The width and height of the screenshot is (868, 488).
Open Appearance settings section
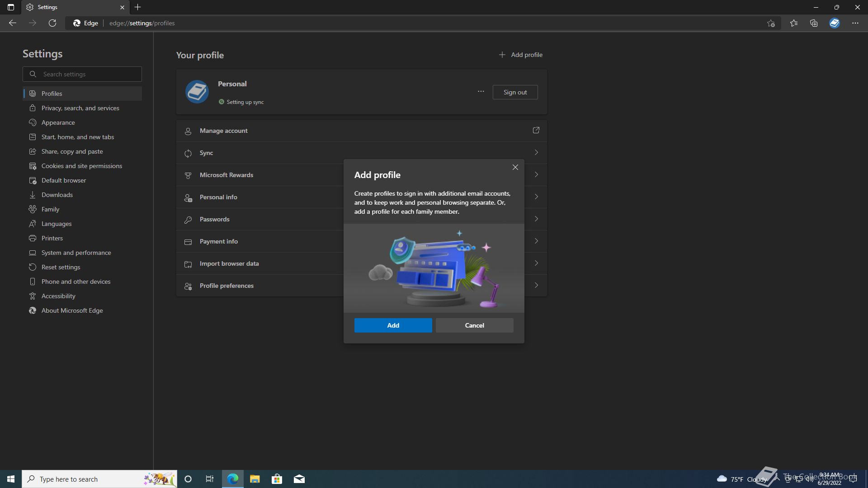point(82,122)
